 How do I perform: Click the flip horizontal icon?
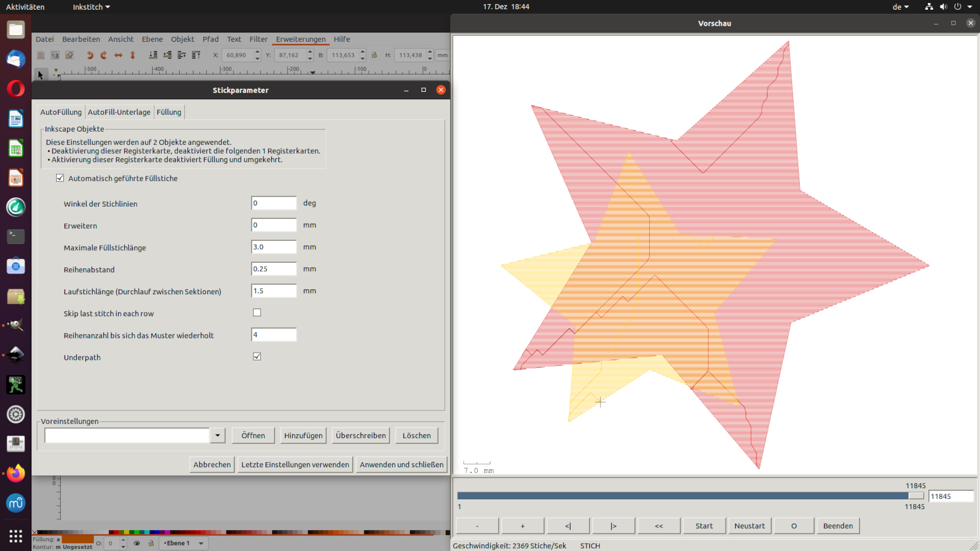[x=118, y=55]
